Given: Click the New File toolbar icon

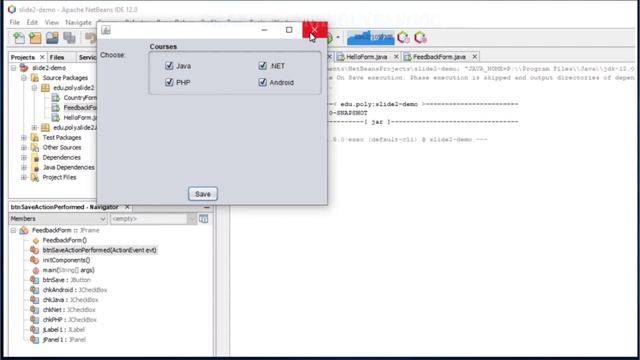Looking at the screenshot, I should tap(19, 38).
